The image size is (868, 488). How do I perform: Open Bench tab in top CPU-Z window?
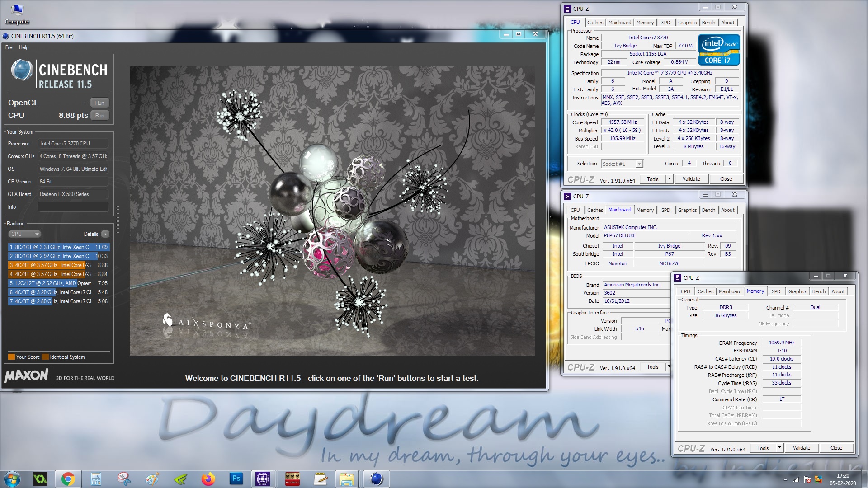click(x=708, y=23)
